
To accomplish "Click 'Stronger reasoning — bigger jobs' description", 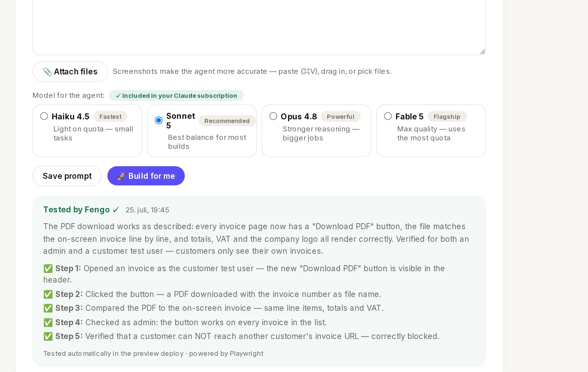I will pyautogui.click(x=321, y=133).
